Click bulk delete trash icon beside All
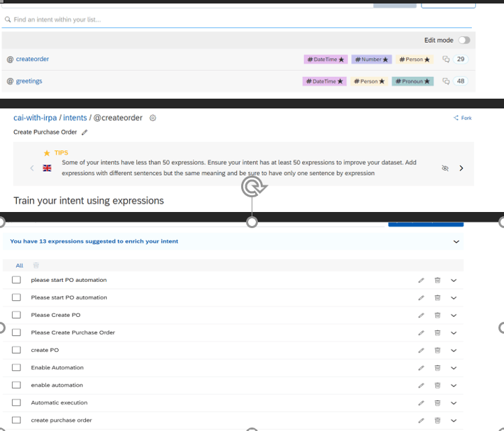Viewport: 504px width, 431px height. (x=36, y=265)
